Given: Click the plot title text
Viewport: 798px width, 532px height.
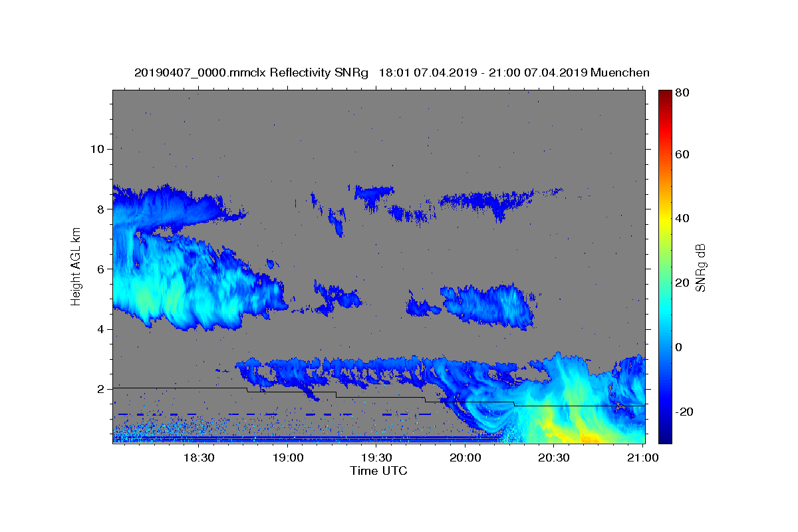Looking at the screenshot, I should (x=392, y=72).
